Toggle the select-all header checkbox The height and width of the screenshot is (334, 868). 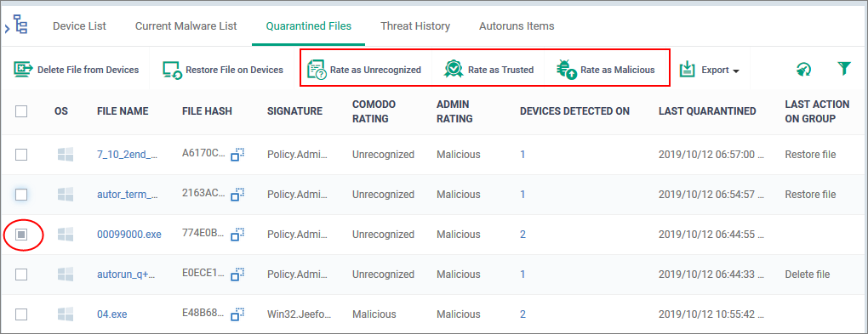click(x=21, y=111)
